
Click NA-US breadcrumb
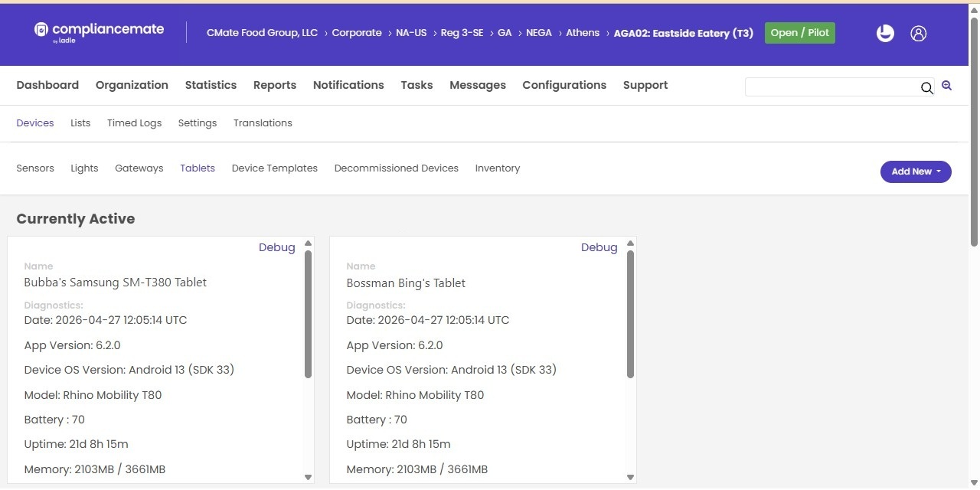(411, 33)
